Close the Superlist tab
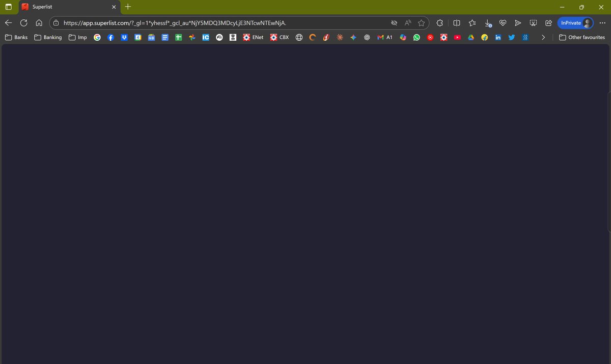The width and height of the screenshot is (611, 364). [114, 7]
